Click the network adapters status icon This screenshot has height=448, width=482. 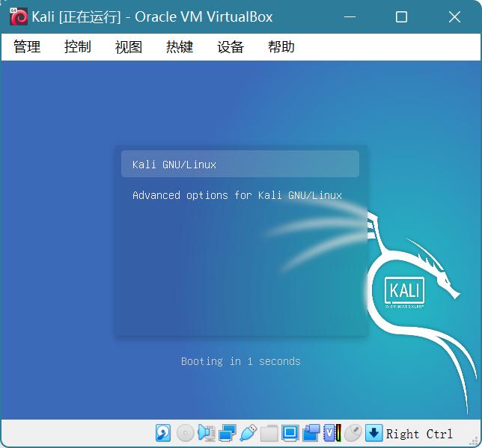coord(228,433)
